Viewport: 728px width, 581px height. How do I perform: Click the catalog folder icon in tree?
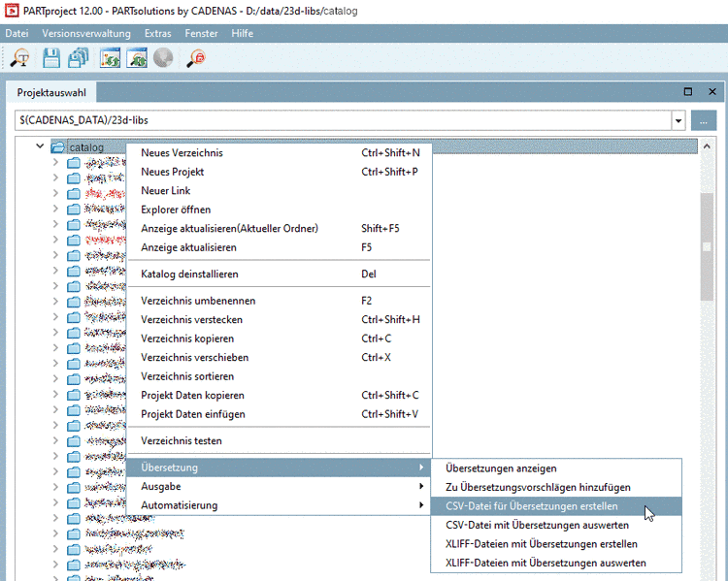(58, 147)
